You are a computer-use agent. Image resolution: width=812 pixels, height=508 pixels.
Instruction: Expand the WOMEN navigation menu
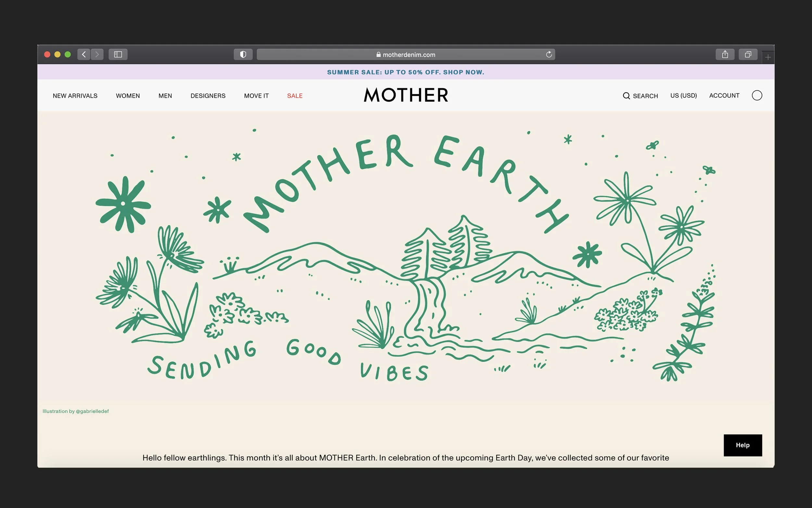[128, 96]
